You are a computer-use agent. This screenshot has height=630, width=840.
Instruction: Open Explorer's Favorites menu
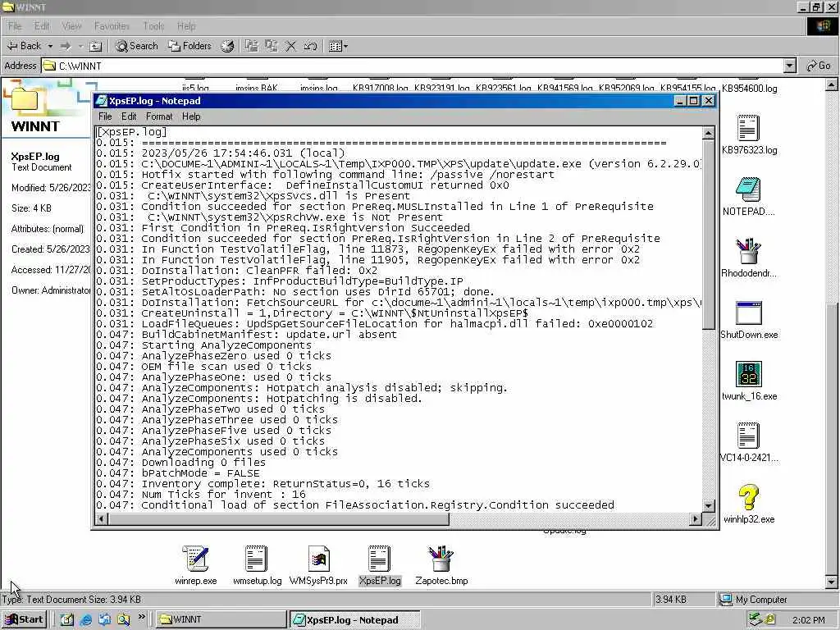click(112, 25)
